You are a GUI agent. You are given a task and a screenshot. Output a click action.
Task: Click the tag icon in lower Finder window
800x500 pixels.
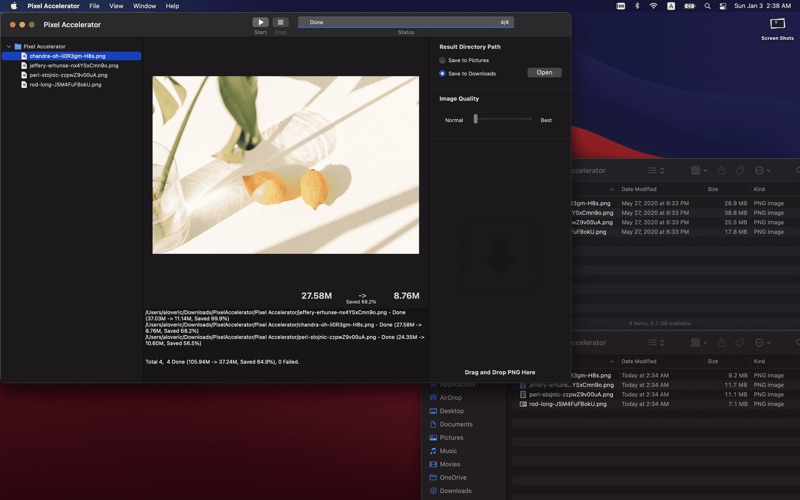(x=740, y=342)
